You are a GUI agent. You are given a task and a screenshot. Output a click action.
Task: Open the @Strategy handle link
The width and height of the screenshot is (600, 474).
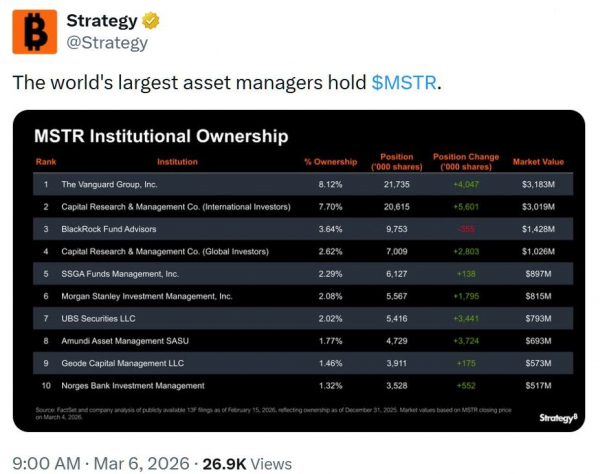point(106,43)
